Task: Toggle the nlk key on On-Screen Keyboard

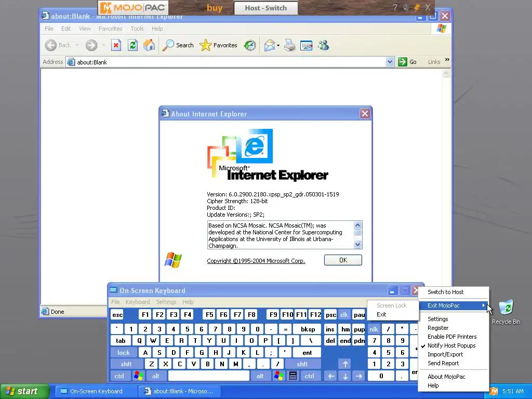Action: click(374, 329)
